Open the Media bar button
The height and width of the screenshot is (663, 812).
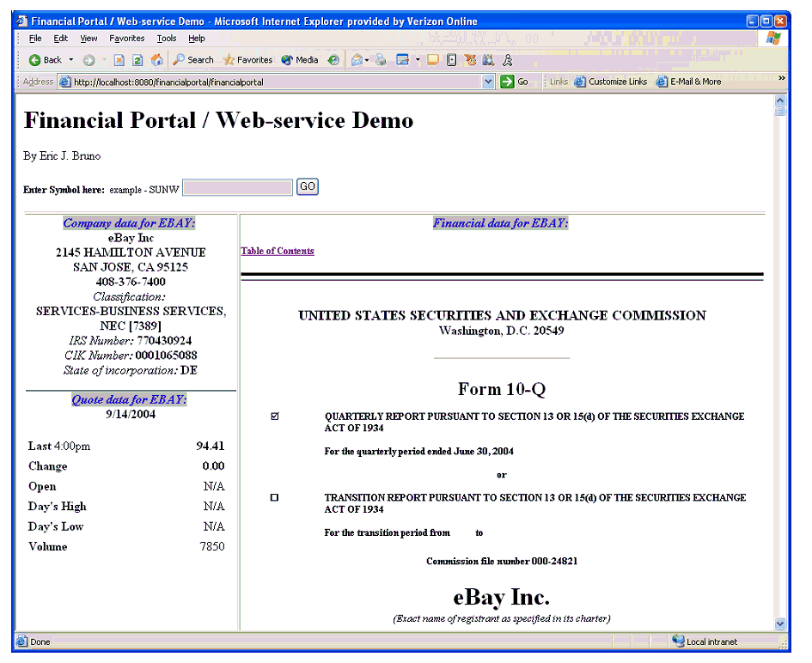pos(300,60)
